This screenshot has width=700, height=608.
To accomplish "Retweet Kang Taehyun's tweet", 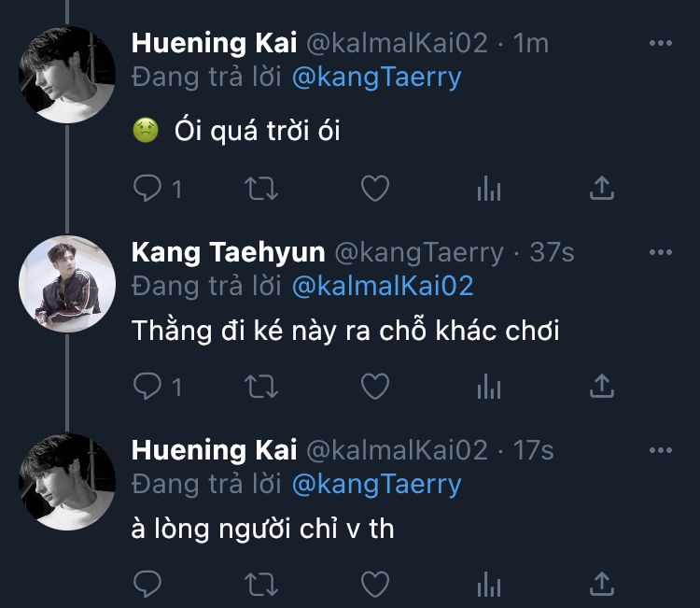I will (260, 385).
